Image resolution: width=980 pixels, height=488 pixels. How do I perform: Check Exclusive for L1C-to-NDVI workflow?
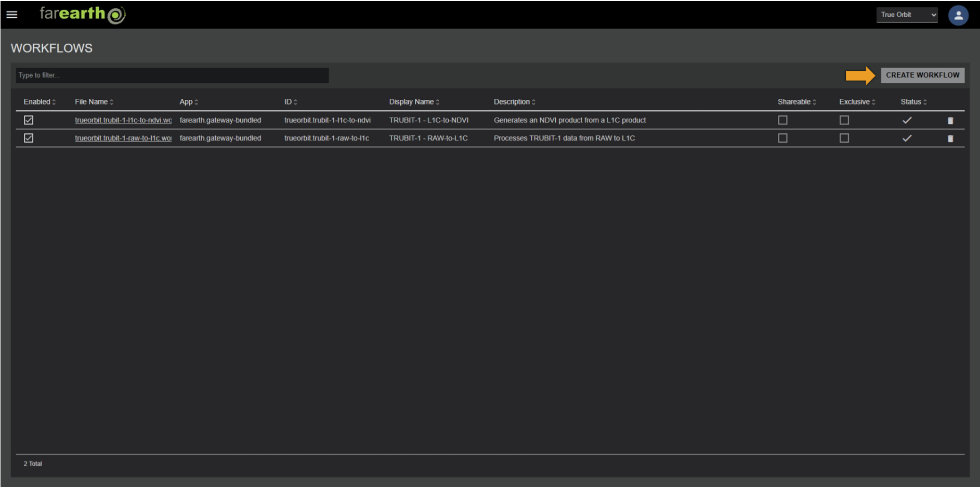[x=844, y=120]
